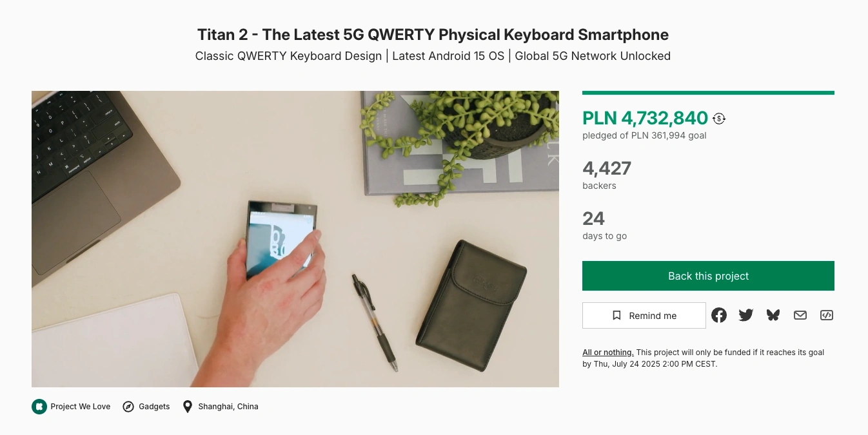The height and width of the screenshot is (435, 868).
Task: Open the Shanghai, China location link
Action: click(228, 407)
